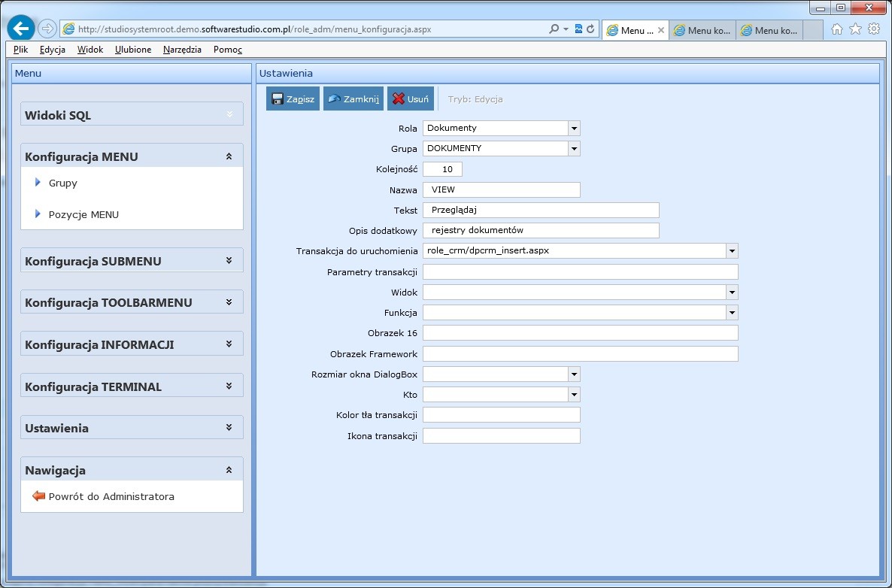Open the Widok field dropdown

click(732, 292)
